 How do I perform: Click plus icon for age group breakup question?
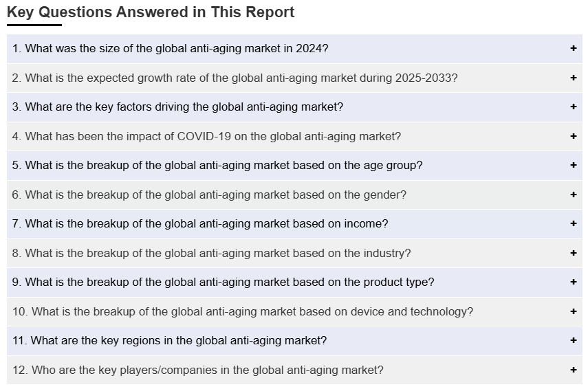(x=573, y=166)
